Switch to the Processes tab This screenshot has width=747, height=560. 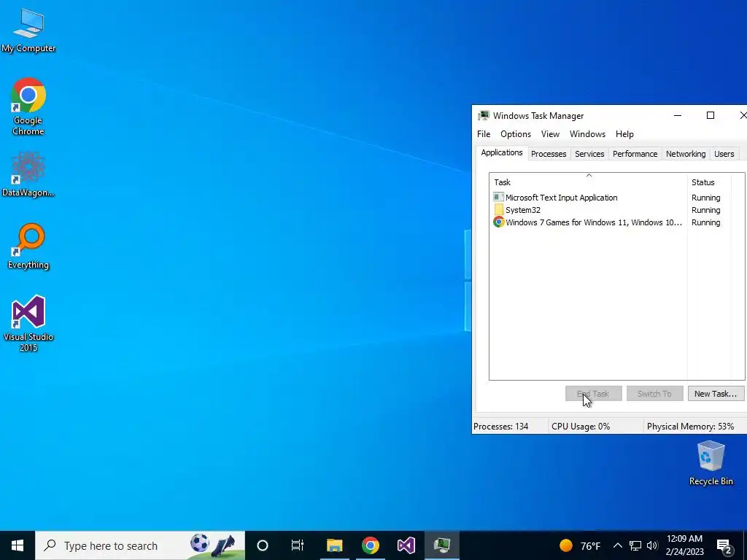(549, 154)
